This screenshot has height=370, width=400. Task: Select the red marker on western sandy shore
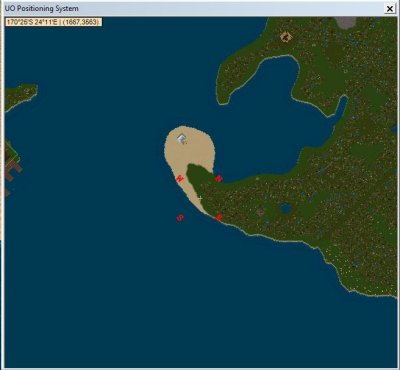[180, 178]
